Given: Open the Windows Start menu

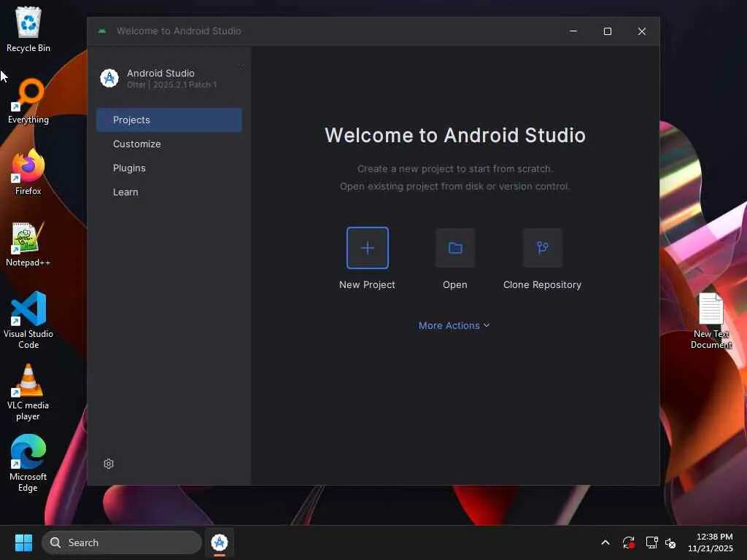Looking at the screenshot, I should 23,542.
